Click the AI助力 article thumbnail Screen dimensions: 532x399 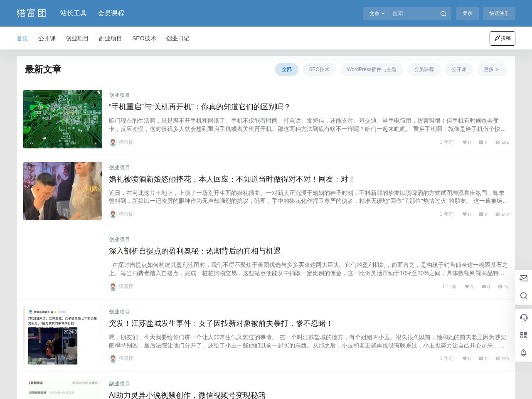click(x=63, y=389)
